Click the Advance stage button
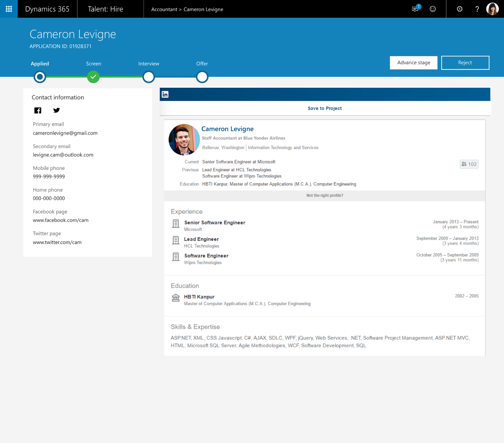 (413, 63)
